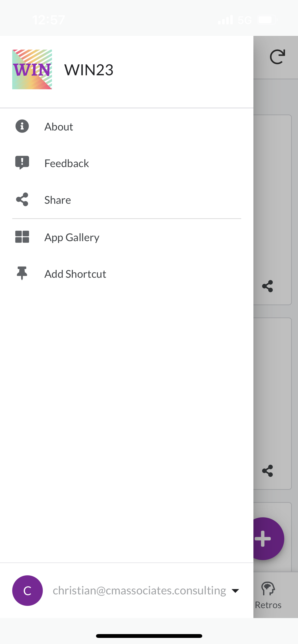Viewport: 298px width, 644px height.
Task: Open the App Gallery menu item
Action: point(72,238)
